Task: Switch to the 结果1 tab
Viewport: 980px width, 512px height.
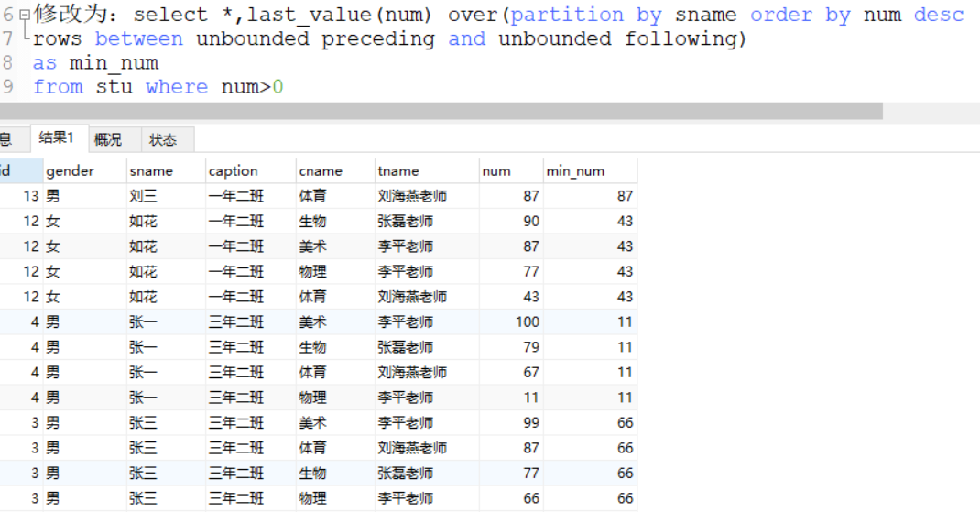Action: (59, 138)
